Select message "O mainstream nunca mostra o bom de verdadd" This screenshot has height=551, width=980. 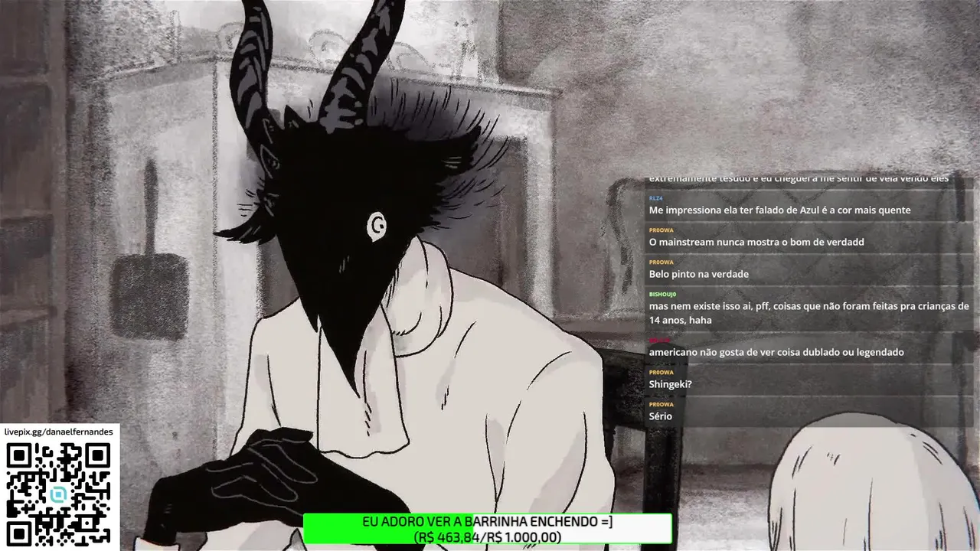click(756, 242)
